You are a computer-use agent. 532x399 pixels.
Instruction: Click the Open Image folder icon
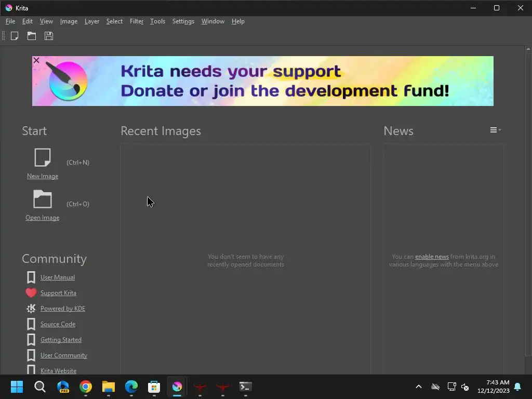tap(43, 199)
